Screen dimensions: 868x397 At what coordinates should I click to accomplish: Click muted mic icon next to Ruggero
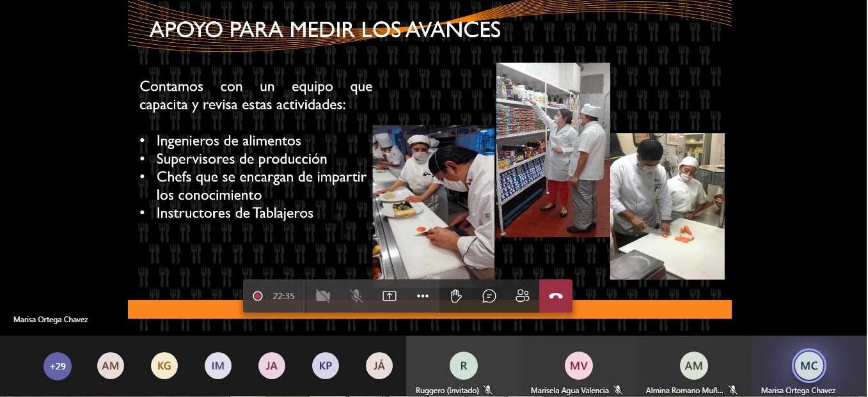(488, 389)
